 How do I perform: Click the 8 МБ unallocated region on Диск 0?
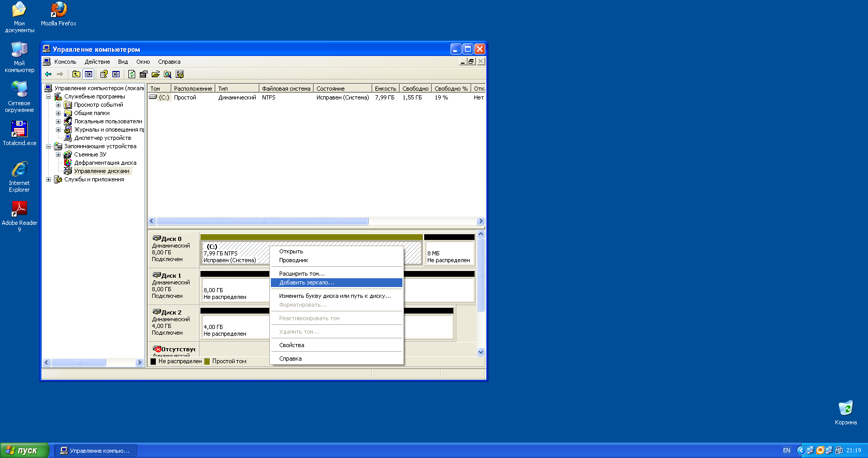(449, 253)
